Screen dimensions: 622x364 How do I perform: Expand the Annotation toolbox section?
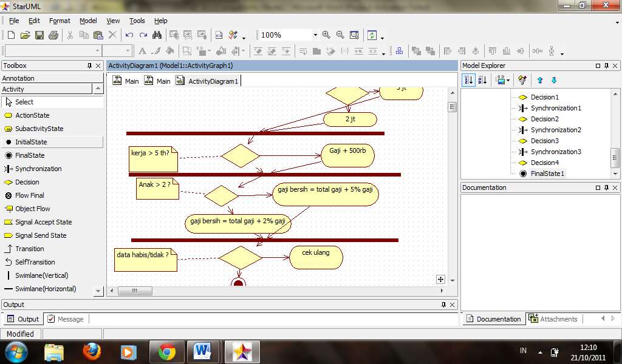tap(52, 78)
